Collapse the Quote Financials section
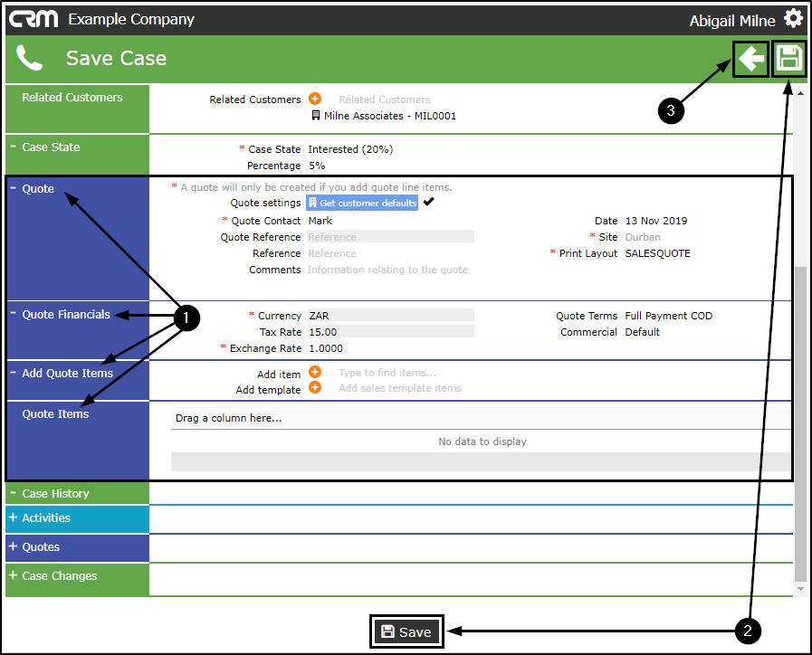The height and width of the screenshot is (655, 812). click(13, 314)
